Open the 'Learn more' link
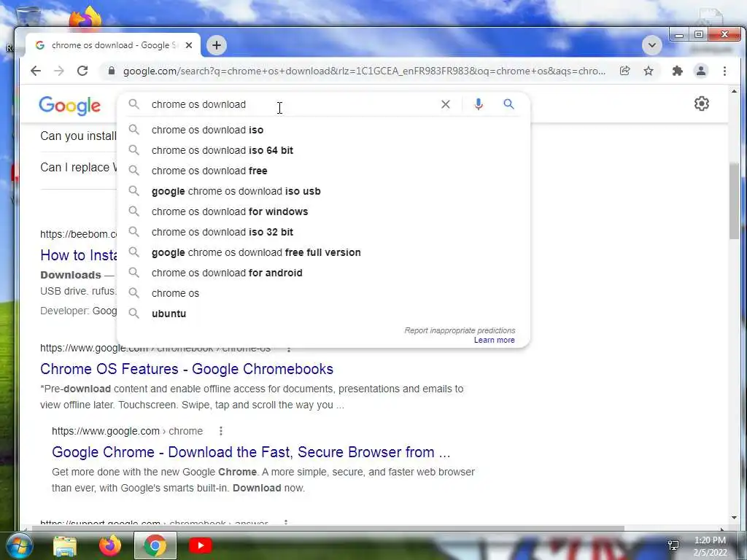 pos(494,340)
